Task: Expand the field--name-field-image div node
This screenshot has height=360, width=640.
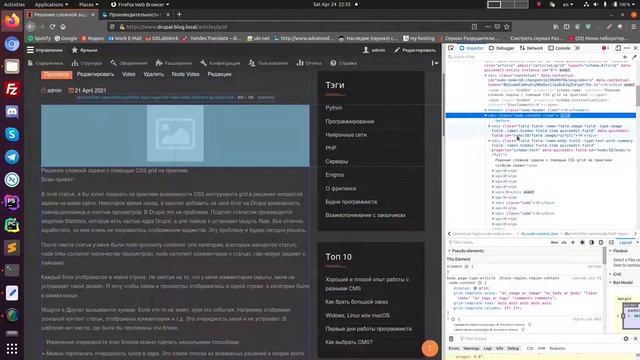Action: [489, 126]
